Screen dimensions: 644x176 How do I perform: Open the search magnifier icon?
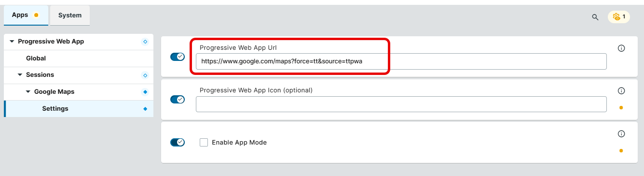click(595, 17)
